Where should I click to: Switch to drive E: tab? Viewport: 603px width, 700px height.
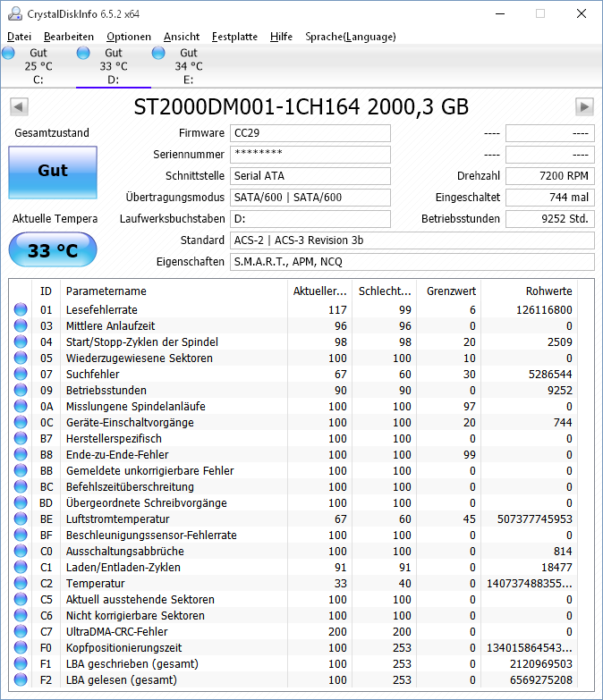(x=189, y=66)
